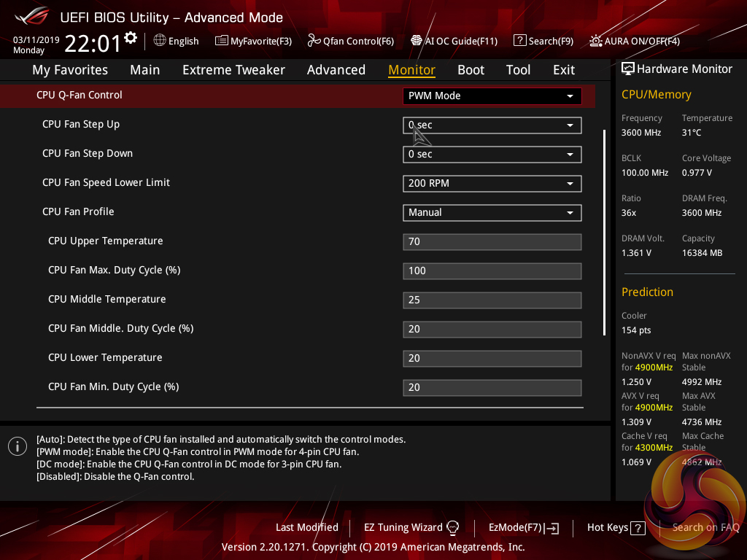Open the Tool tab
Screen dimensions: 747x560
click(x=518, y=70)
